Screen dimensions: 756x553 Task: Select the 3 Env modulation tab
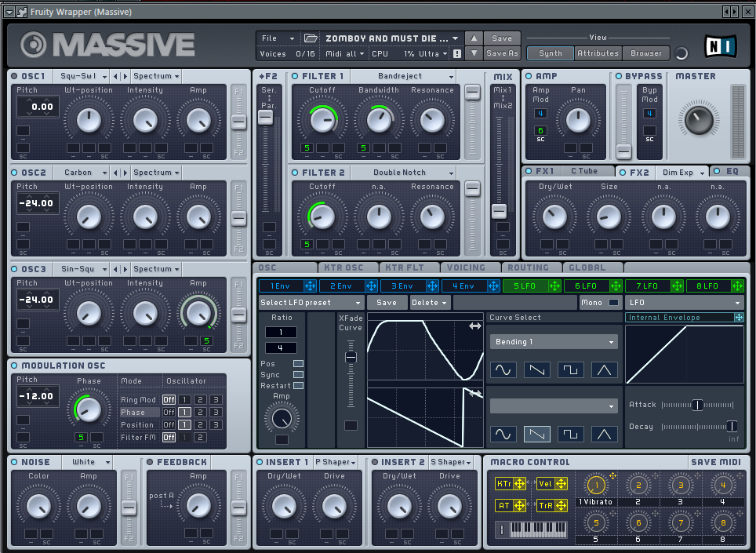402,286
